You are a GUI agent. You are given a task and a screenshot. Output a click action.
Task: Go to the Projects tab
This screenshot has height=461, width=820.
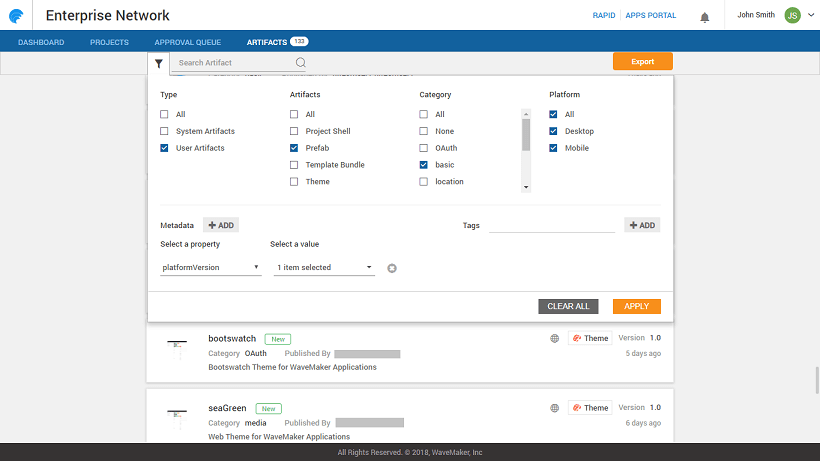(109, 42)
